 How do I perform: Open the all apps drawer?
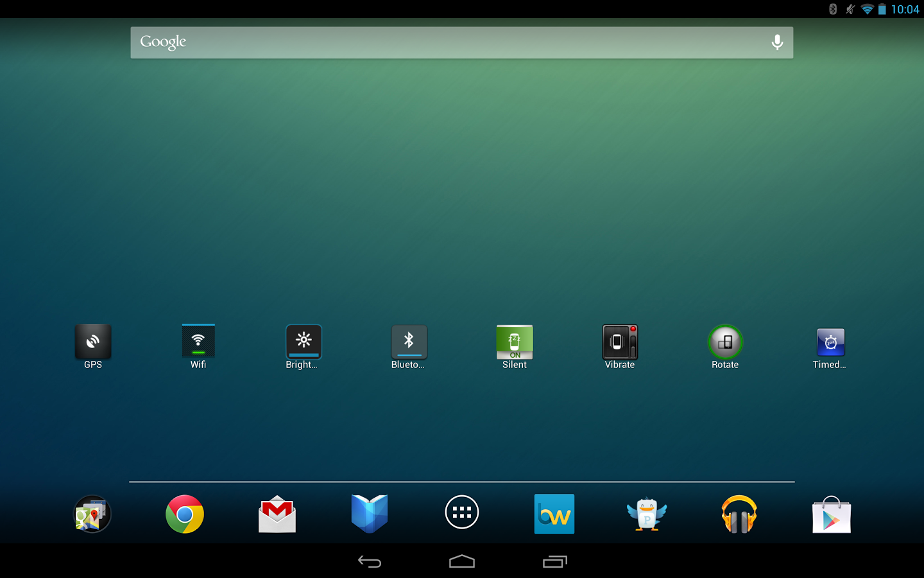(462, 512)
